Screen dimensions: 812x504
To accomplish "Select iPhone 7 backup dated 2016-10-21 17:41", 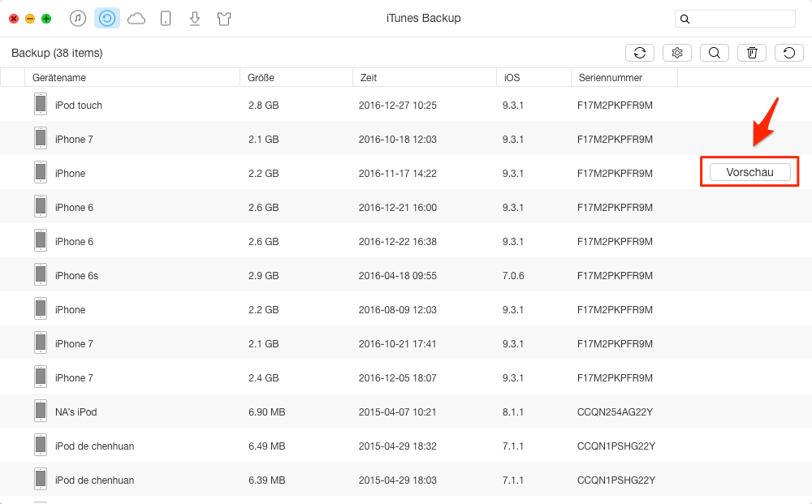I will [406, 343].
